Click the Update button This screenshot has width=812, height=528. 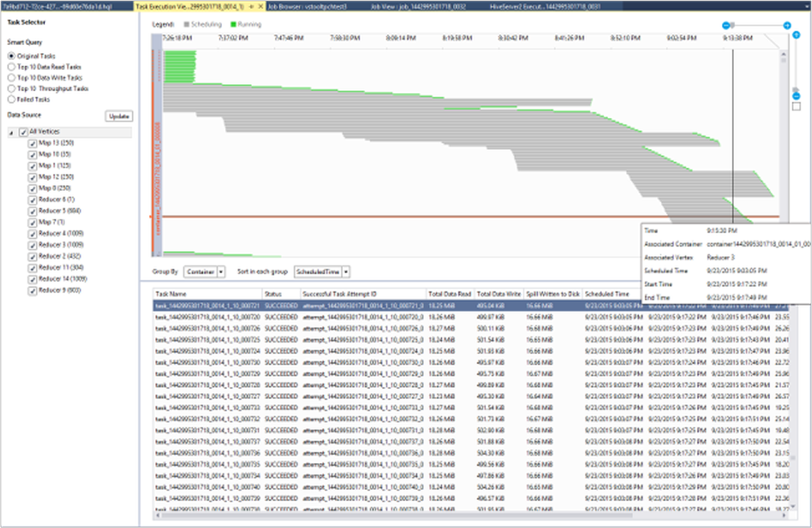point(118,116)
